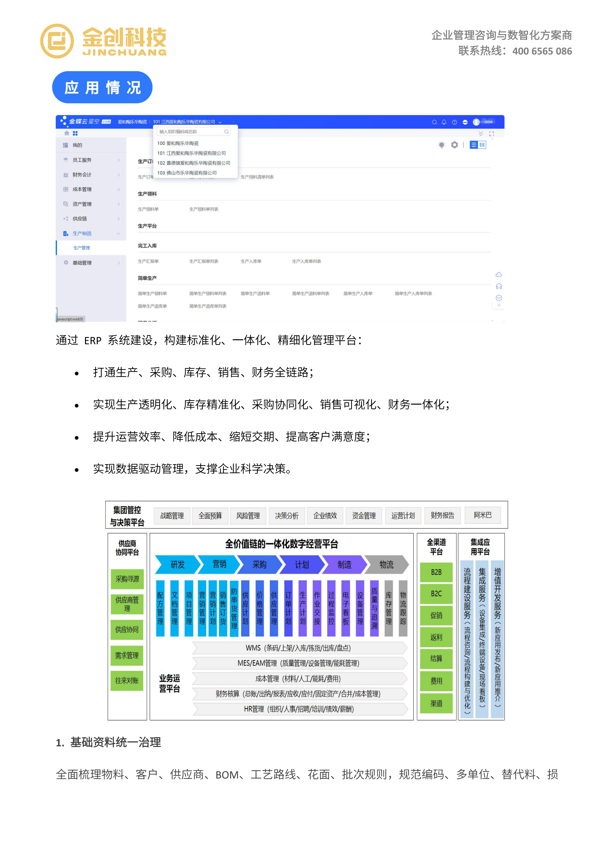The image size is (614, 868).
Task: Expand the 员工服务 chevron
Action: tap(119, 160)
